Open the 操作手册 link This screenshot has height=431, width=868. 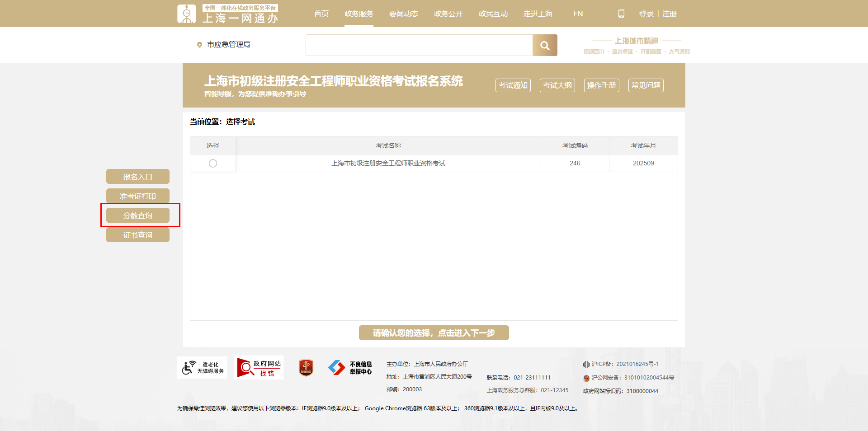[601, 85]
